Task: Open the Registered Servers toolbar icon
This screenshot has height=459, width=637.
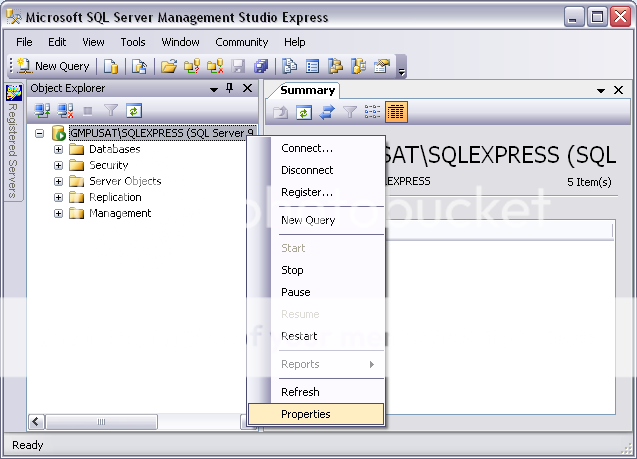Action: [x=289, y=66]
